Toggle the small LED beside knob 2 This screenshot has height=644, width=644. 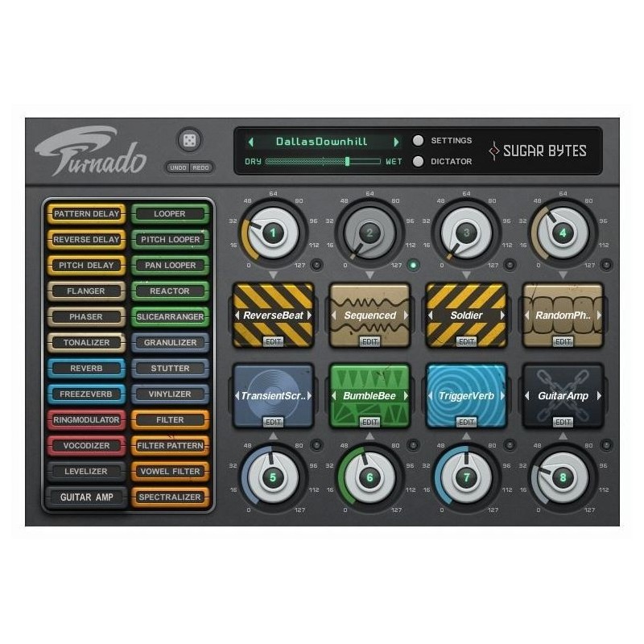pos(414,264)
